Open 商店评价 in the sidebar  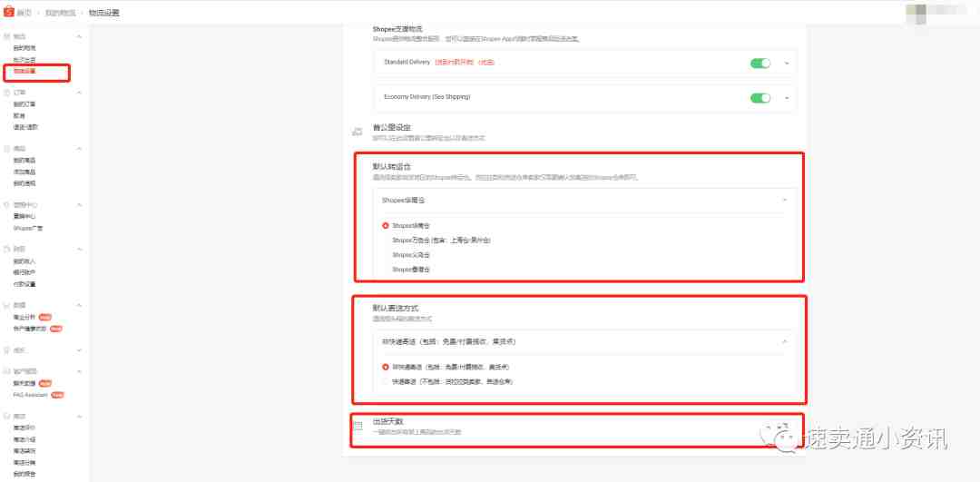(x=24, y=428)
